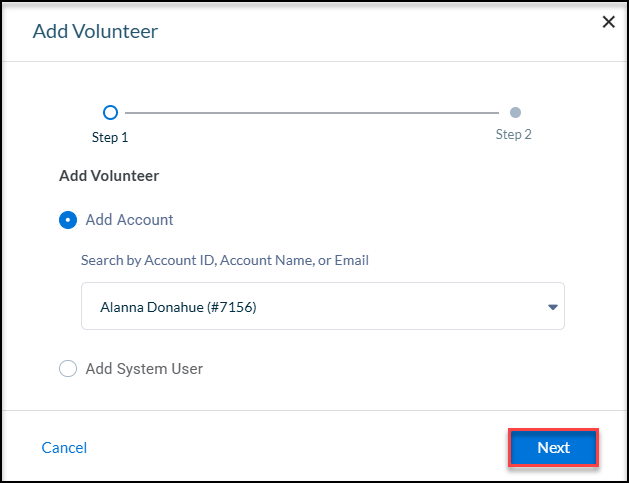
Task: Click the progress line between steps
Action: tap(312, 113)
